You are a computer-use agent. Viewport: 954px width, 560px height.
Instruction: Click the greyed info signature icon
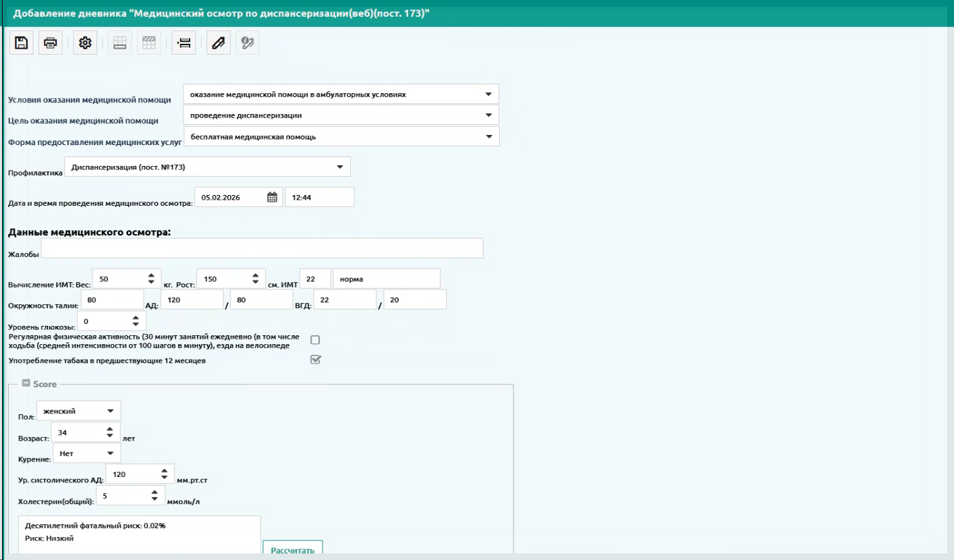tap(248, 43)
